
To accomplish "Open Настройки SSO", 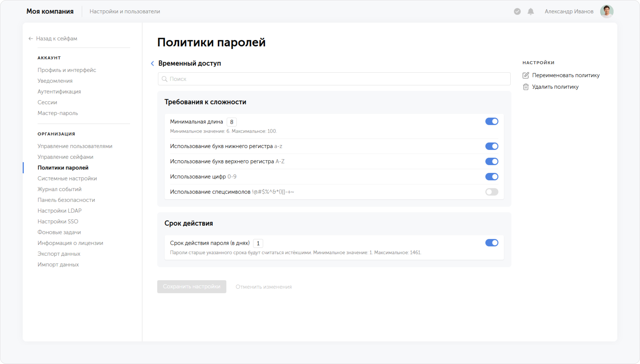I will [58, 221].
